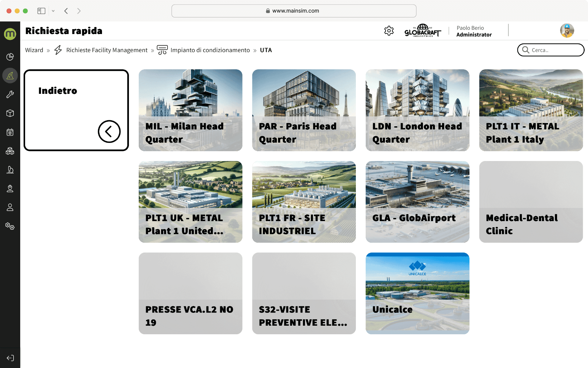Open the user avatar picture
The height and width of the screenshot is (368, 588).
pyautogui.click(x=567, y=31)
